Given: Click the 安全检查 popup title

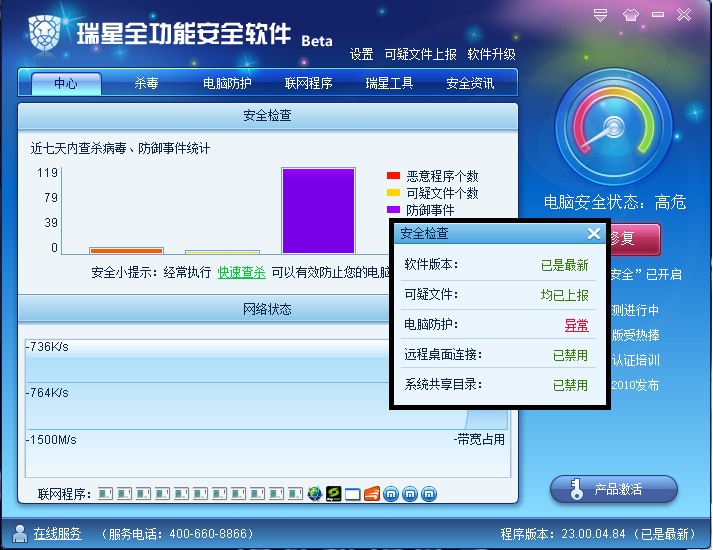Looking at the screenshot, I should [424, 233].
